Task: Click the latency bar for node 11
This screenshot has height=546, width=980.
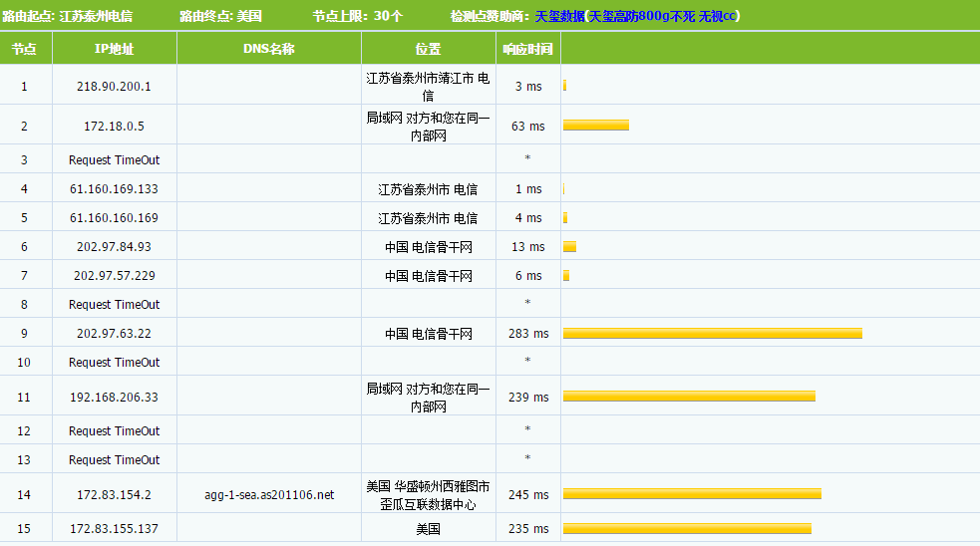Action: click(x=689, y=397)
